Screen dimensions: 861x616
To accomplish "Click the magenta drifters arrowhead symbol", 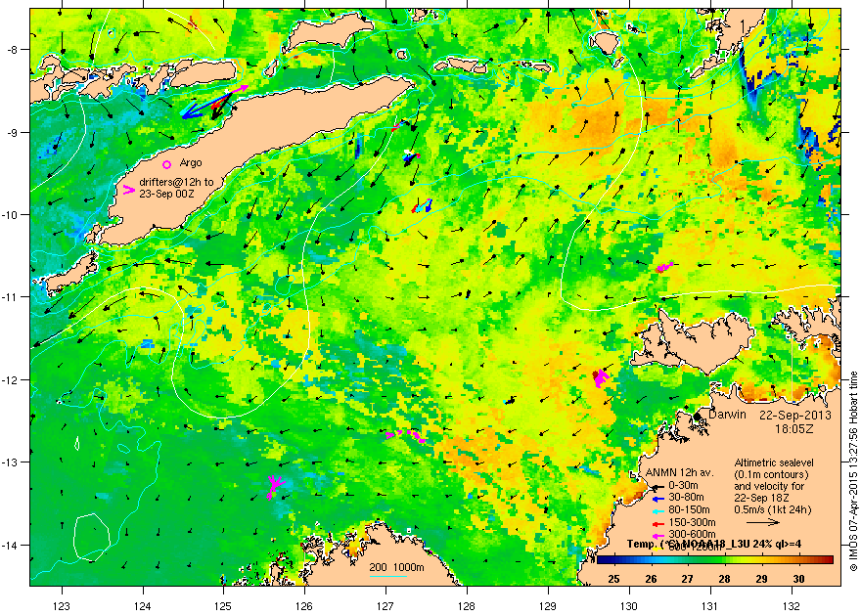I will click(128, 190).
